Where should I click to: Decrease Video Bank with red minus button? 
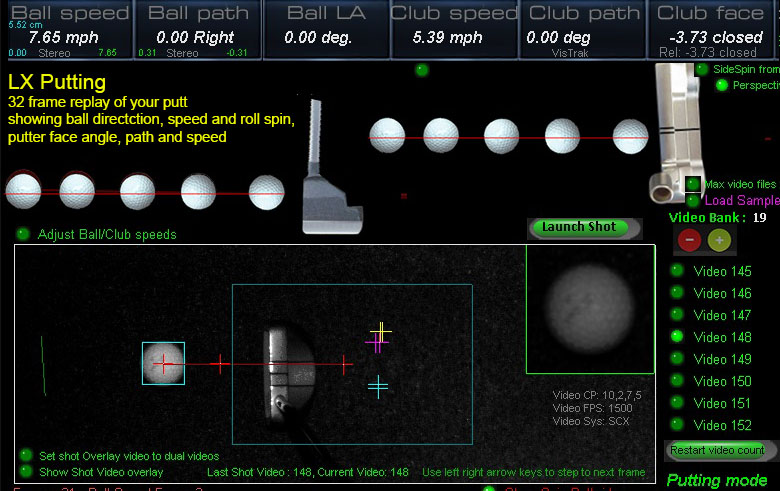[x=689, y=240]
